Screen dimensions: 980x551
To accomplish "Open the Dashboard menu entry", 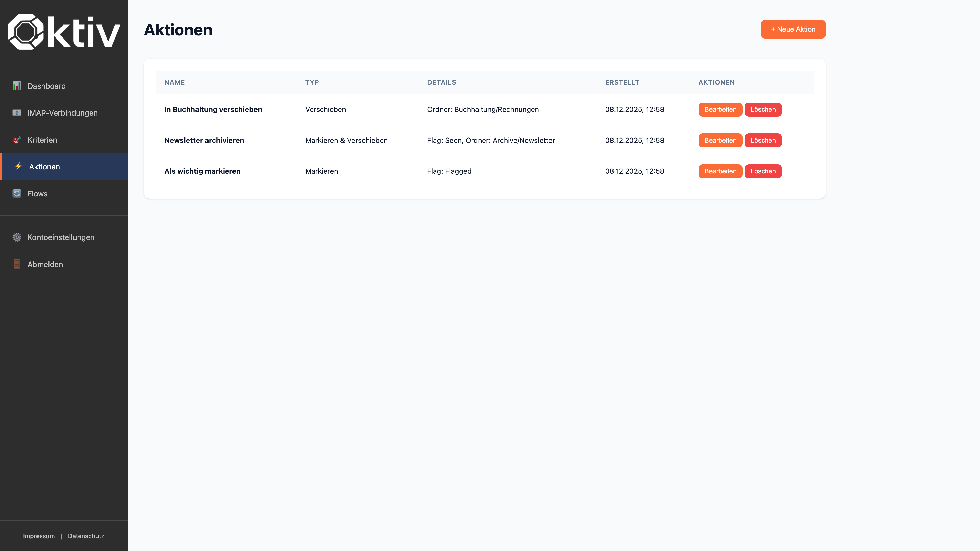I will click(46, 86).
